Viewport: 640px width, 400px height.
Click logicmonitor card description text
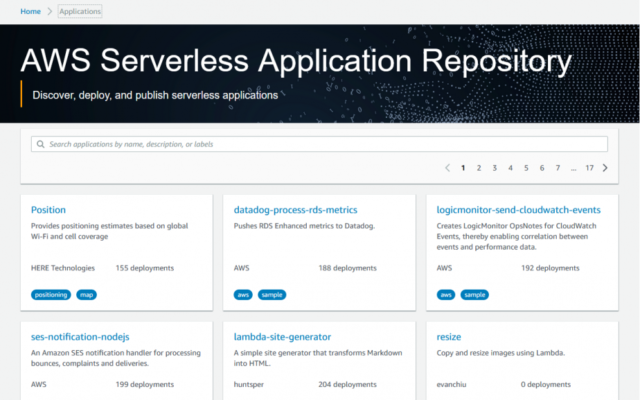point(516,236)
